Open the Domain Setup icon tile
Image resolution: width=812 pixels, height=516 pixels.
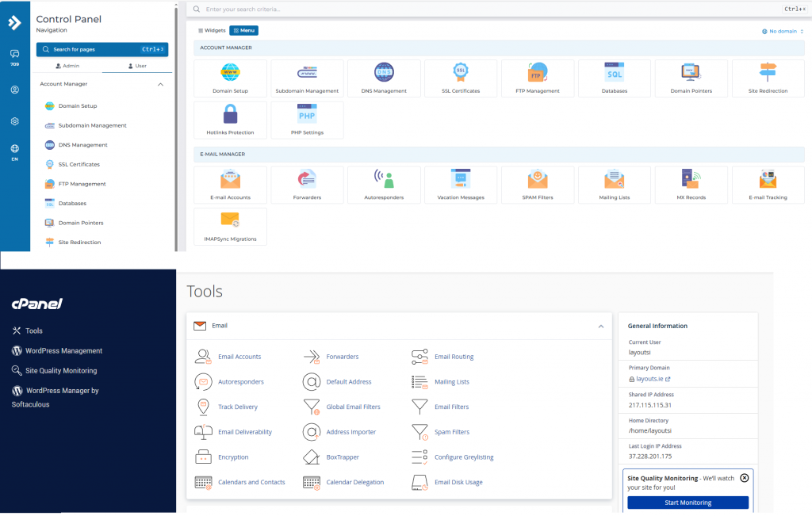pos(230,78)
